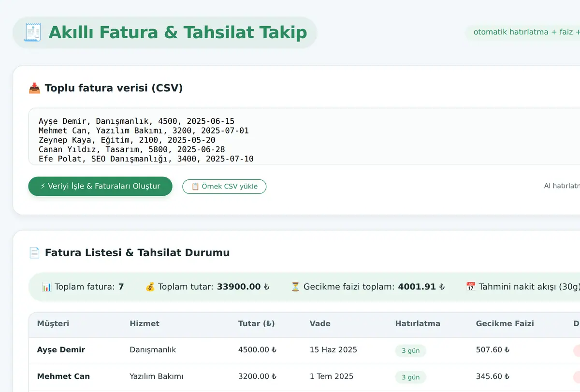Click the Yazılım Bakımı service cell
Screen dimensions: 580x392
(x=157, y=376)
